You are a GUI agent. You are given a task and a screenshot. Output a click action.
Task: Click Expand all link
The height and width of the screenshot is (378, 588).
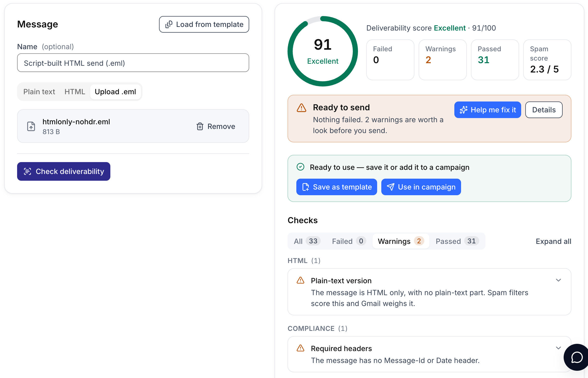[553, 241]
